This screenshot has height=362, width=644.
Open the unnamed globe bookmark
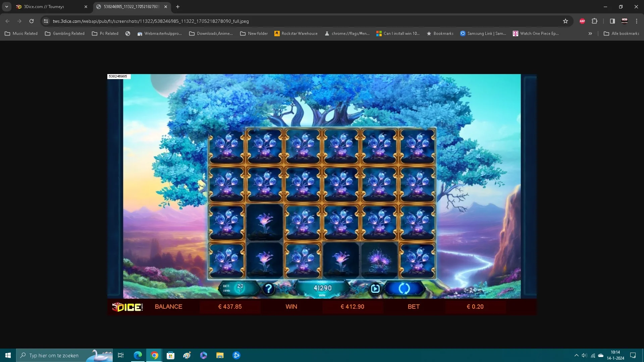(128, 34)
